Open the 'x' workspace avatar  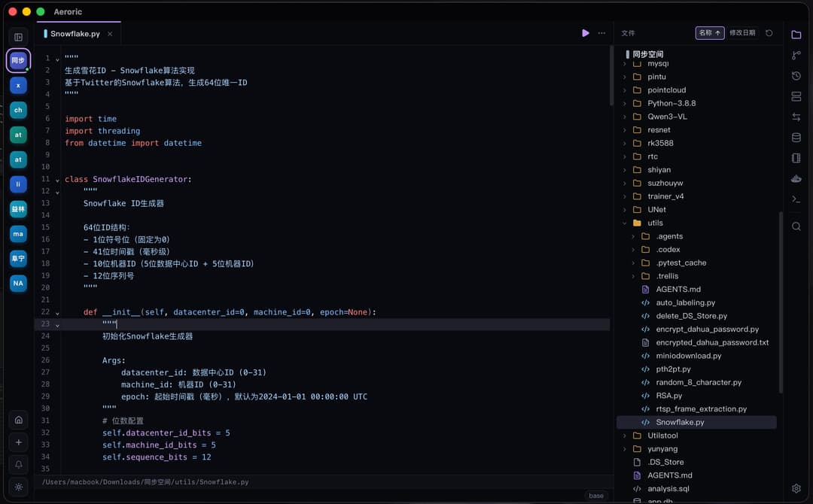coord(18,86)
